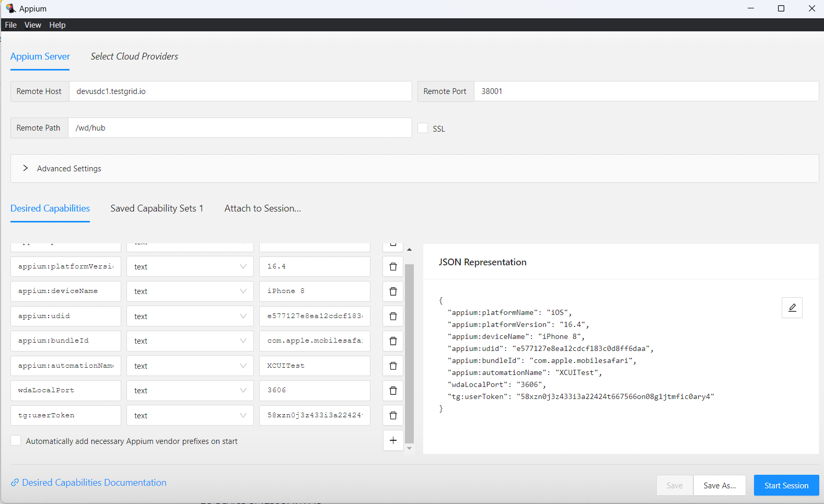The height and width of the screenshot is (504, 824).
Task: Edit the tg:userToken value field
Action: point(315,415)
